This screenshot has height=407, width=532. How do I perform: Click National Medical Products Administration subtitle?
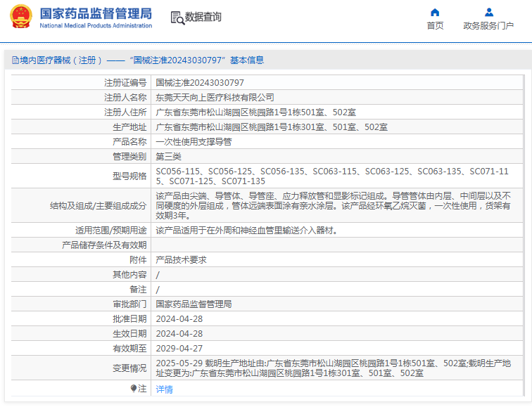coord(96,26)
